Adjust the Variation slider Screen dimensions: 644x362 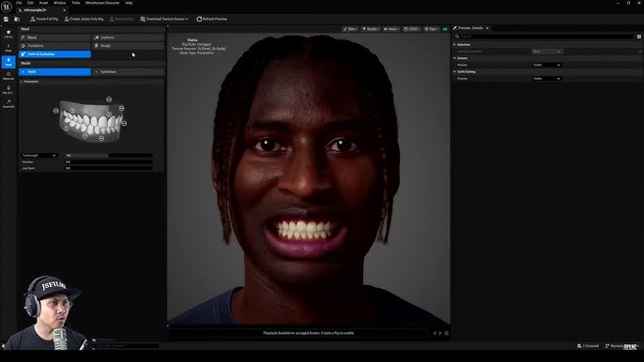(109, 162)
